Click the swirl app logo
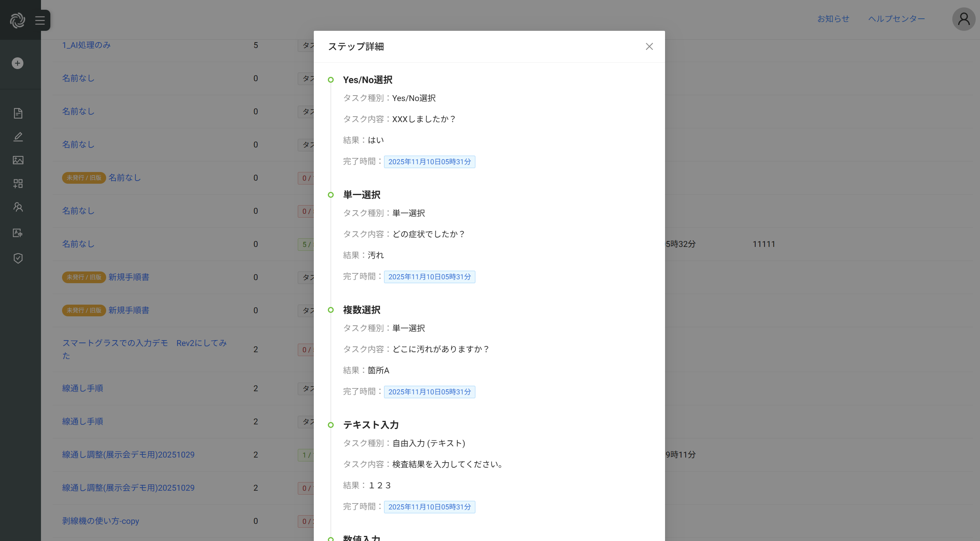980x541 pixels. [x=18, y=20]
